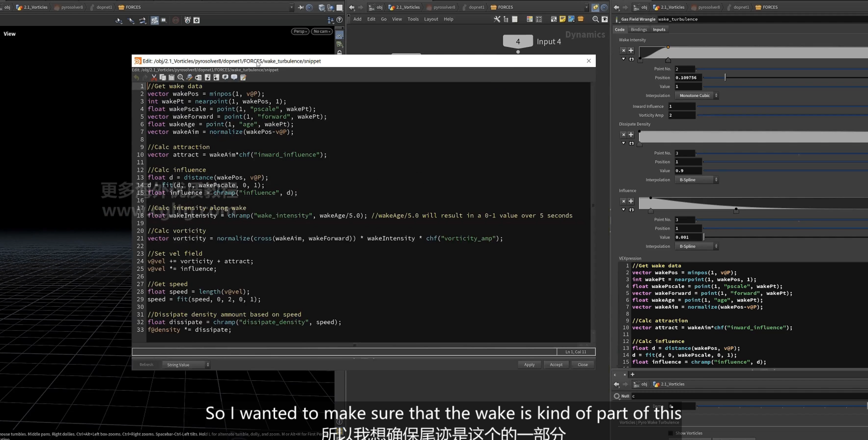Click the Wake Intensity Position slider
868x440 pixels.
[x=785, y=77]
